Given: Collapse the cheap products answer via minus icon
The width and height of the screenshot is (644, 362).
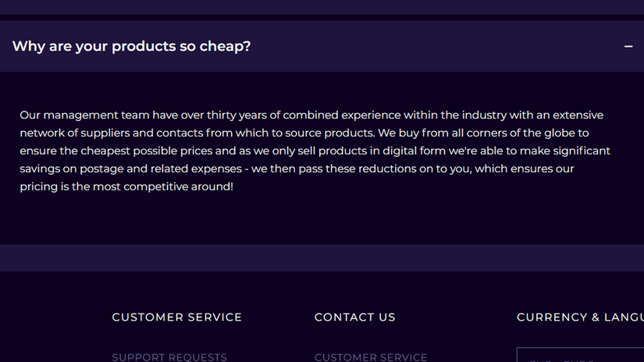Looking at the screenshot, I should click(x=628, y=47).
